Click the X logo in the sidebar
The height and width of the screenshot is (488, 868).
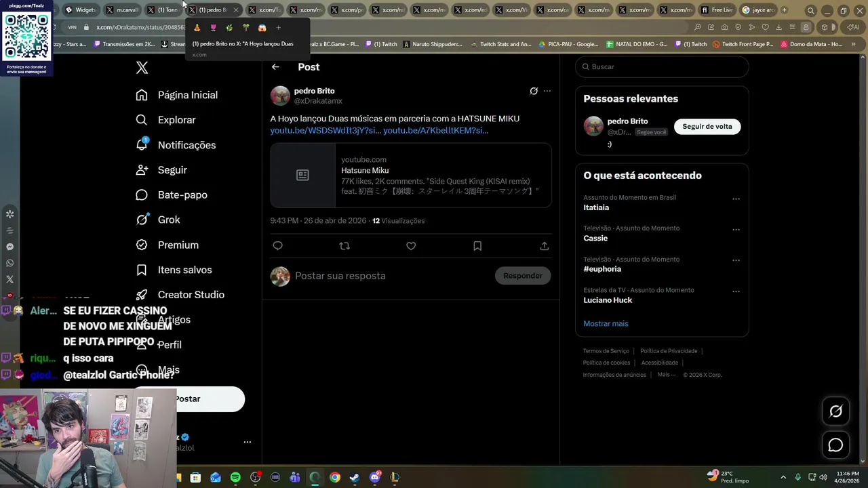pyautogui.click(x=142, y=67)
